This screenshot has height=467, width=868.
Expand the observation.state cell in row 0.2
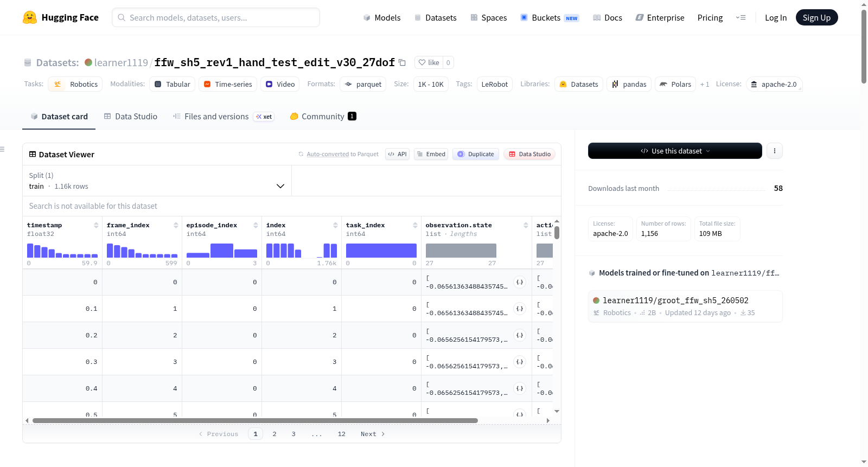[520, 335]
